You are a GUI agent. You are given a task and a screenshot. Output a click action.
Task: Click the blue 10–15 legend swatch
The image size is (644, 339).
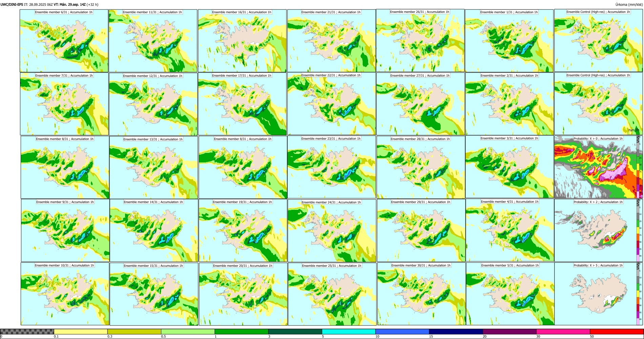coord(402,332)
